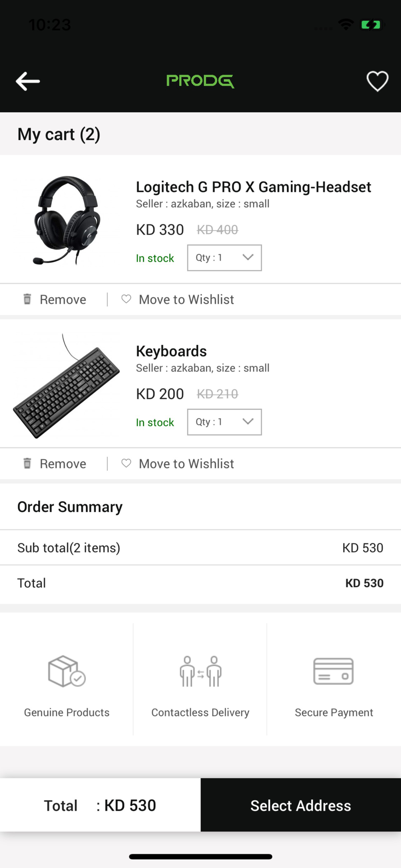
Task: Tap the Secure Payment card icon
Action: pyautogui.click(x=333, y=671)
